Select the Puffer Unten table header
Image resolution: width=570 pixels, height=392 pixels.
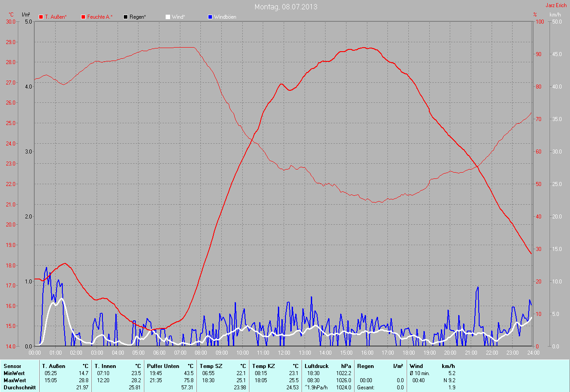point(163,366)
